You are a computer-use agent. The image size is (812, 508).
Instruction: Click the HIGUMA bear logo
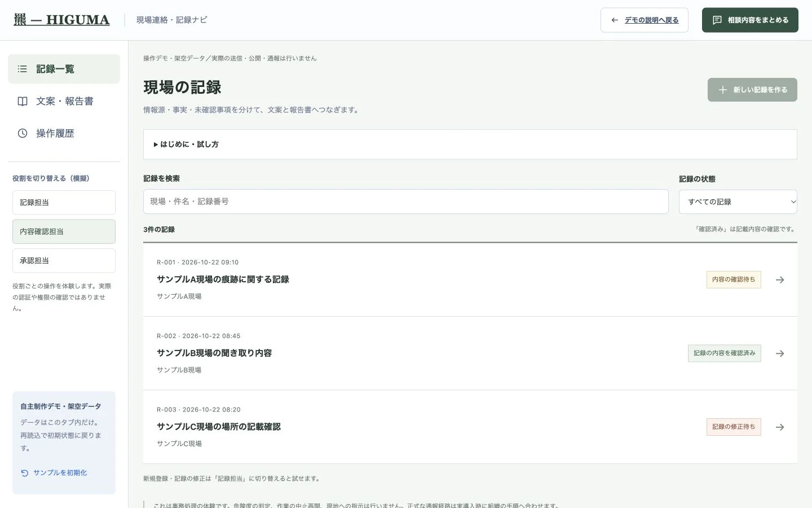[x=61, y=20]
